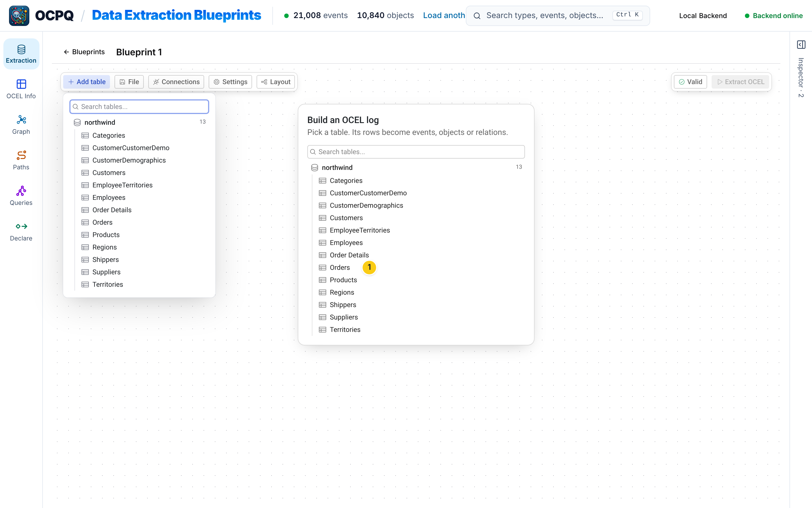Click the Add table button
812x508 pixels.
click(87, 82)
